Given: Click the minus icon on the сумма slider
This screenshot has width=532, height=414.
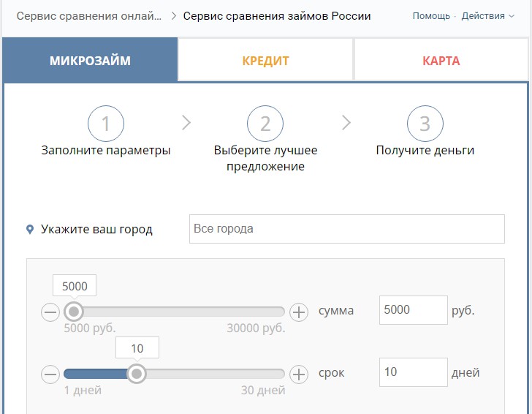Looking at the screenshot, I should [x=50, y=313].
